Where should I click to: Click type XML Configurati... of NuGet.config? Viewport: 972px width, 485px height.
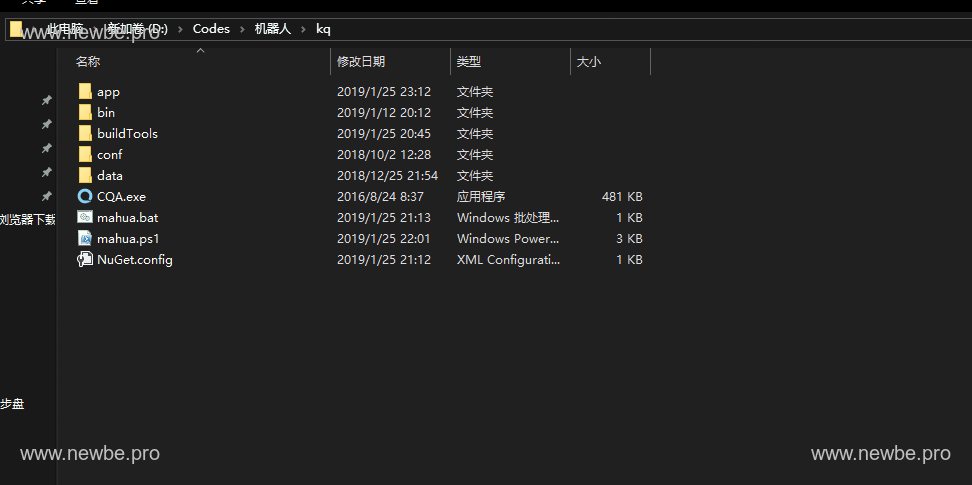tap(508, 259)
